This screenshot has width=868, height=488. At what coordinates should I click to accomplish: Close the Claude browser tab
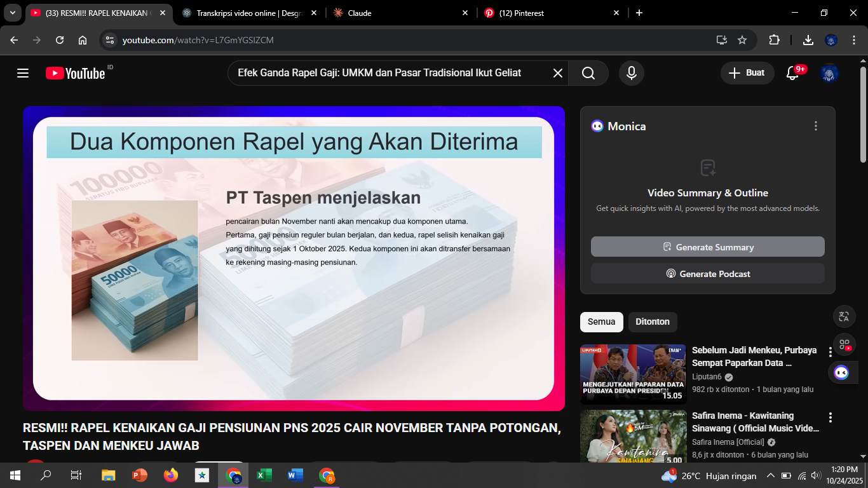pos(465,13)
